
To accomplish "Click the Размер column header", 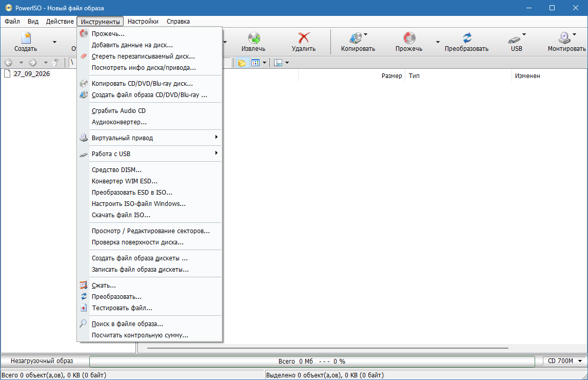I will point(391,76).
